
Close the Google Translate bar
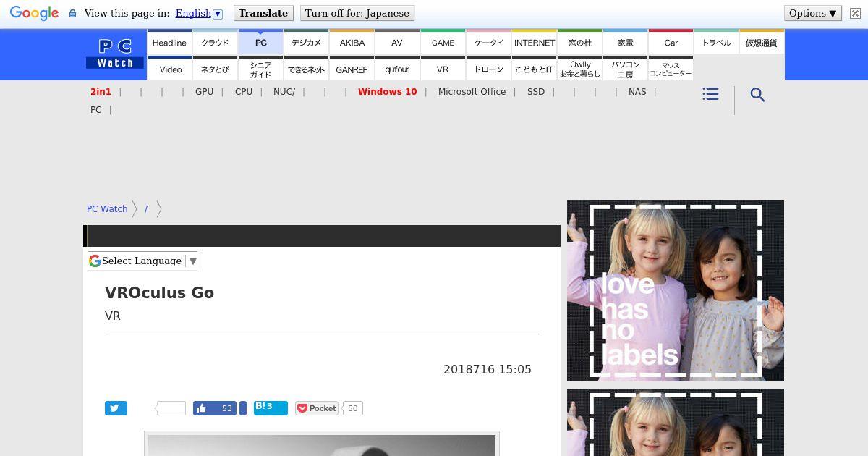click(855, 13)
